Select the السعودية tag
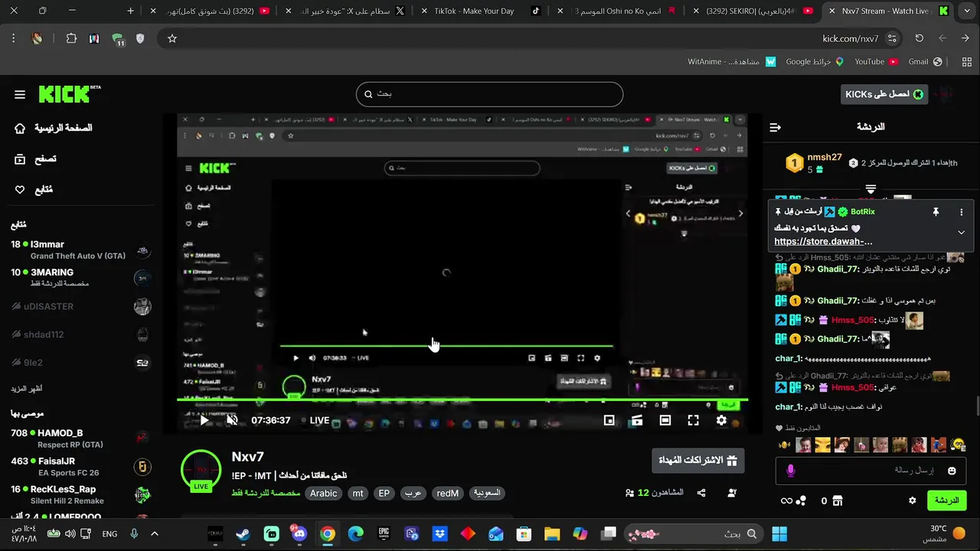980x551 pixels. (487, 494)
